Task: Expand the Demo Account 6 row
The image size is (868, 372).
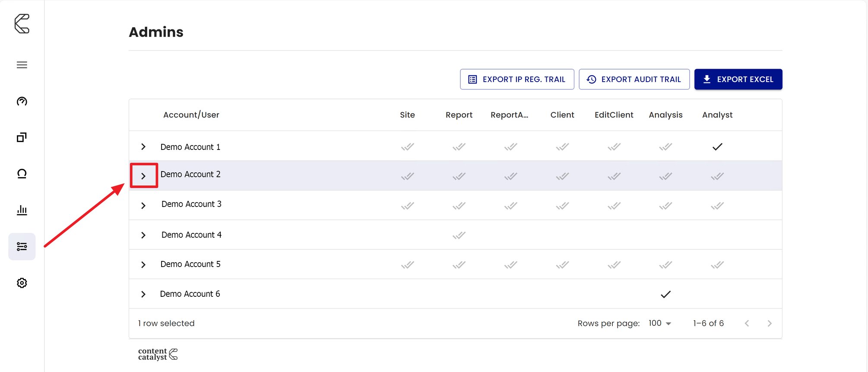Action: [143, 294]
